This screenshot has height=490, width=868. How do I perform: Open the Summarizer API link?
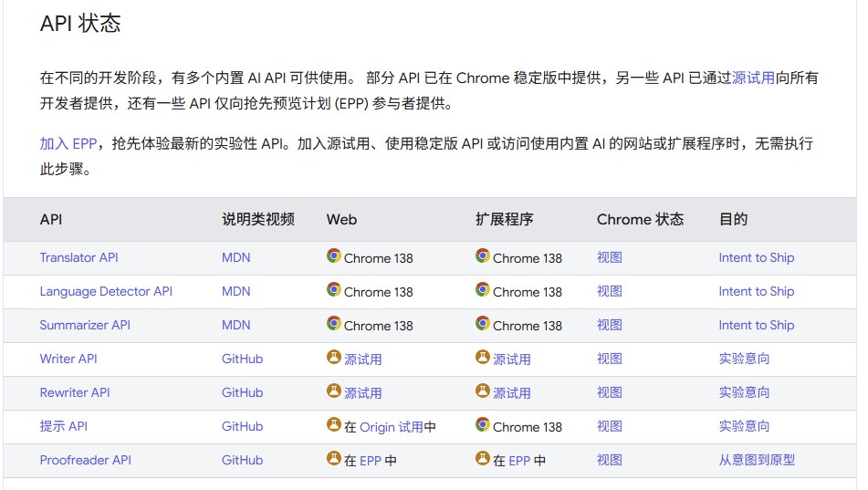click(x=85, y=325)
